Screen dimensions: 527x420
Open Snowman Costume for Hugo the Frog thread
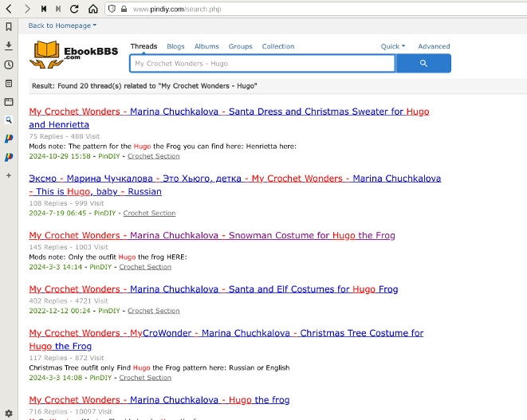212,235
